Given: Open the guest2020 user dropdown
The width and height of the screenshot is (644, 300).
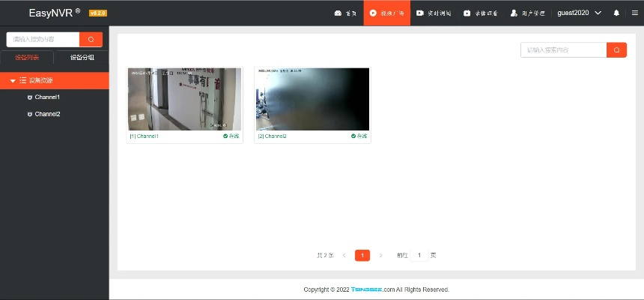Looking at the screenshot, I should pyautogui.click(x=579, y=13).
